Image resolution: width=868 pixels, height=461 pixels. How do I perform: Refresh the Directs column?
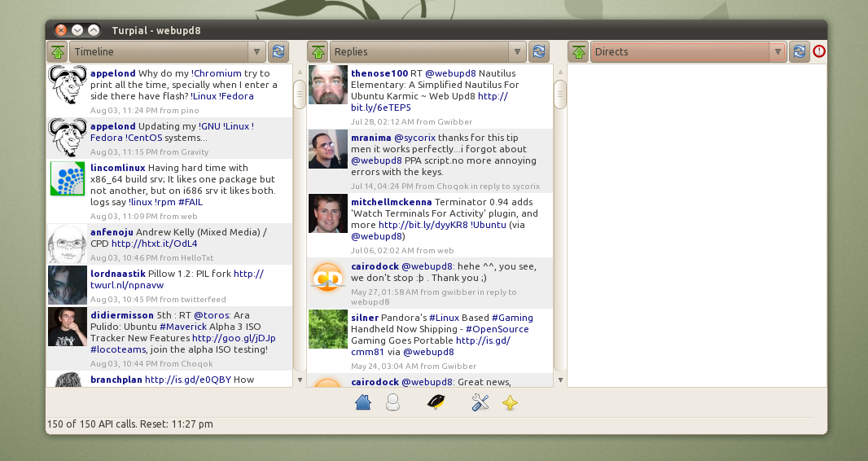[800, 51]
